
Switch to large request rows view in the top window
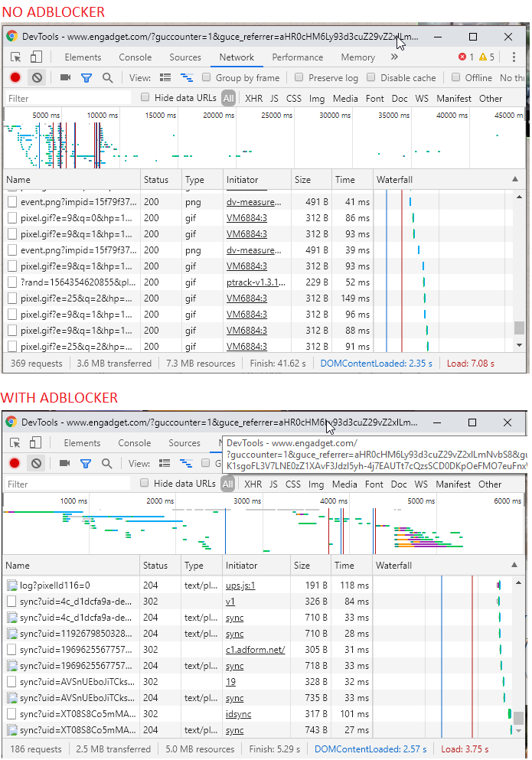click(165, 77)
